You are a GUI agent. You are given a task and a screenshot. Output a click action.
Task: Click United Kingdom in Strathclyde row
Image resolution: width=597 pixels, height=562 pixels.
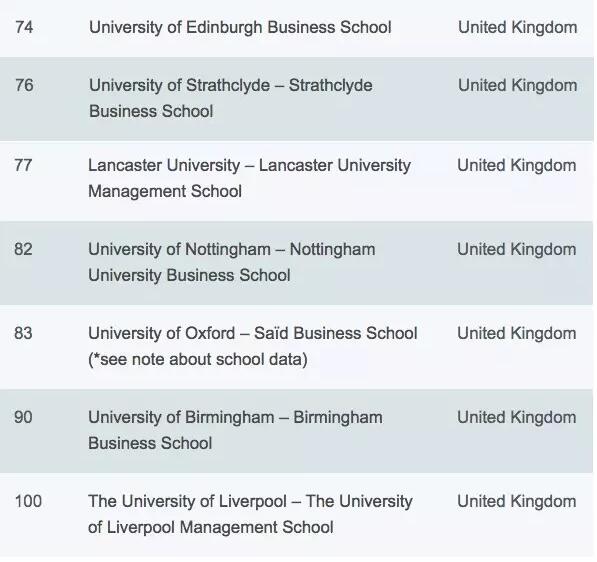click(517, 85)
